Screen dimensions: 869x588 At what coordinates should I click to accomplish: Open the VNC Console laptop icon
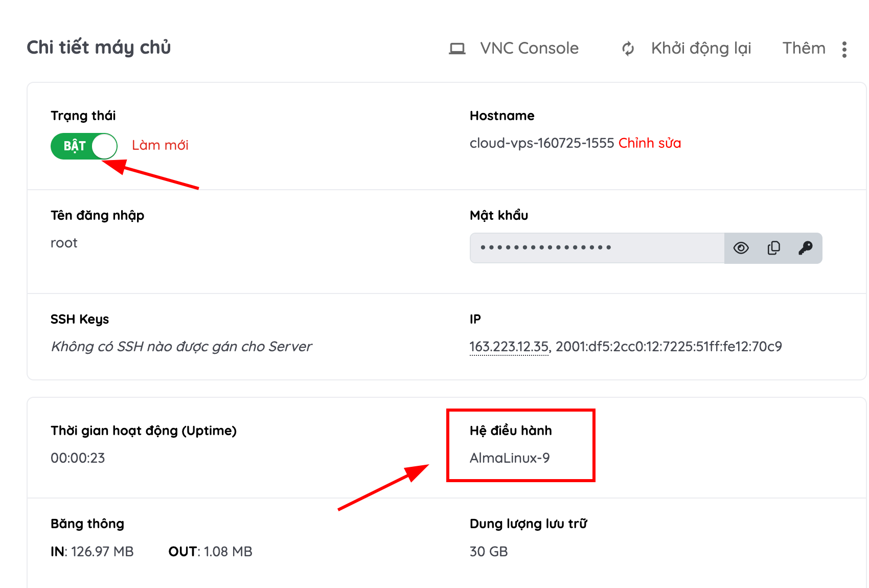point(457,49)
